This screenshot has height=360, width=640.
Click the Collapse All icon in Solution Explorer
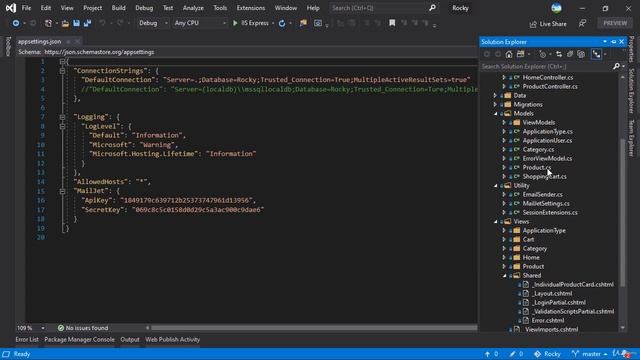(x=570, y=54)
